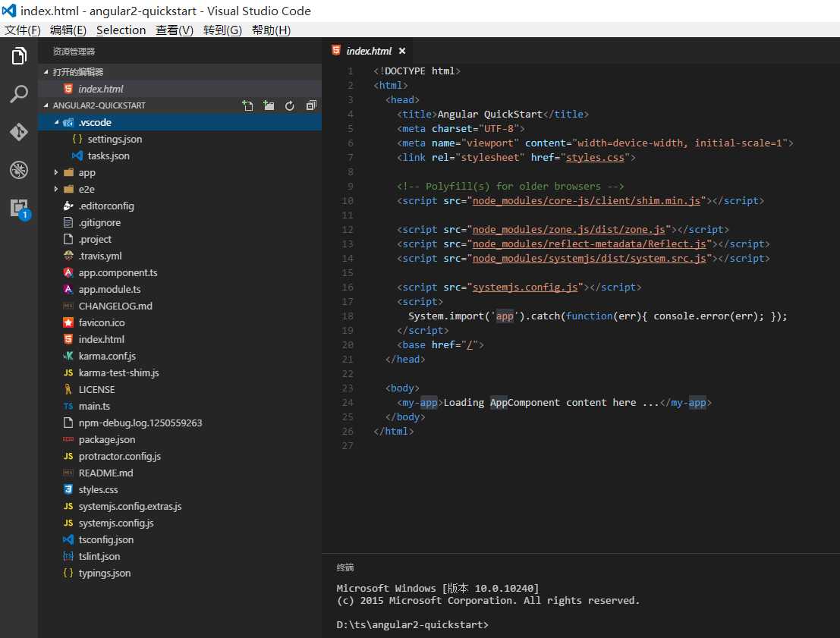Open karma-test-shim.js in explorer
This screenshot has width=840, height=638.
click(180, 372)
